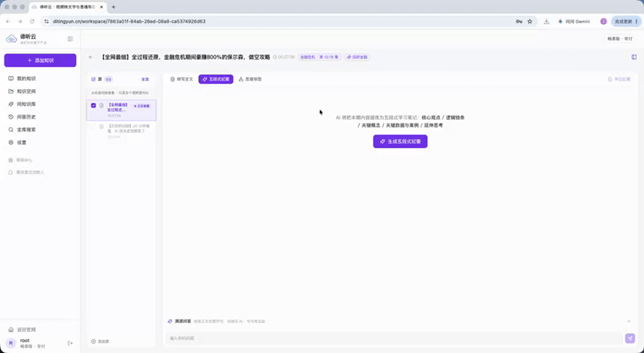The image size is (644, 353).
Task: Click the 添加知识 purple button
Action: point(40,61)
